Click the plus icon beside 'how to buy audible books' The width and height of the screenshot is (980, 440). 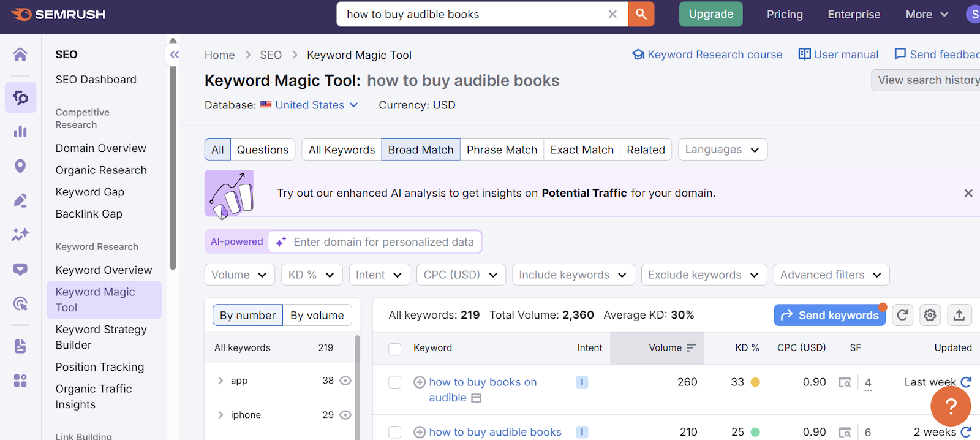420,433
